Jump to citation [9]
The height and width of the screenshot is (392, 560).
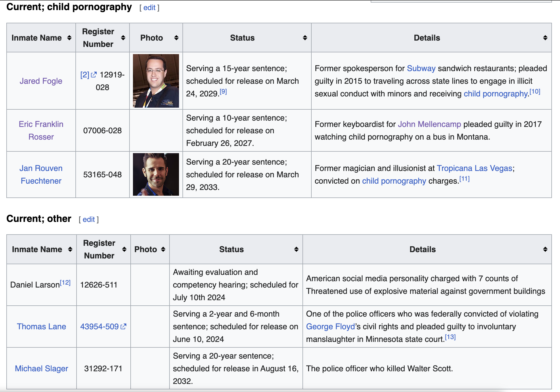click(223, 92)
